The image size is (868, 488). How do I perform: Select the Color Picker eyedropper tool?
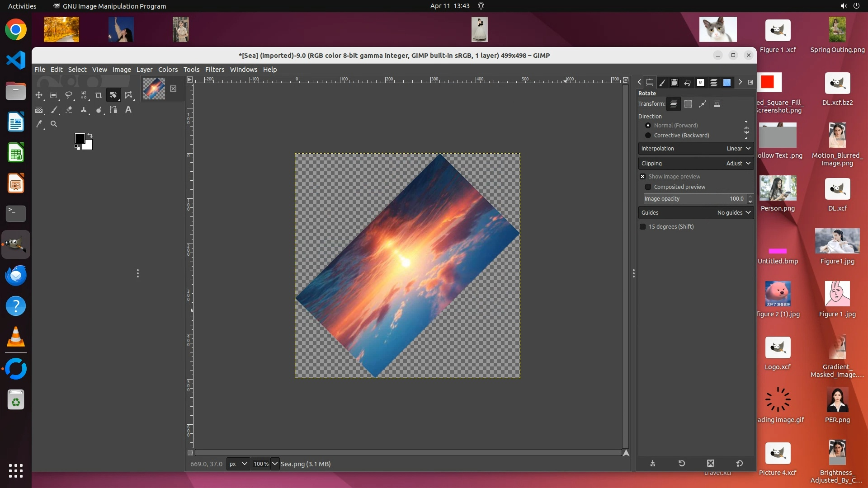coord(39,124)
